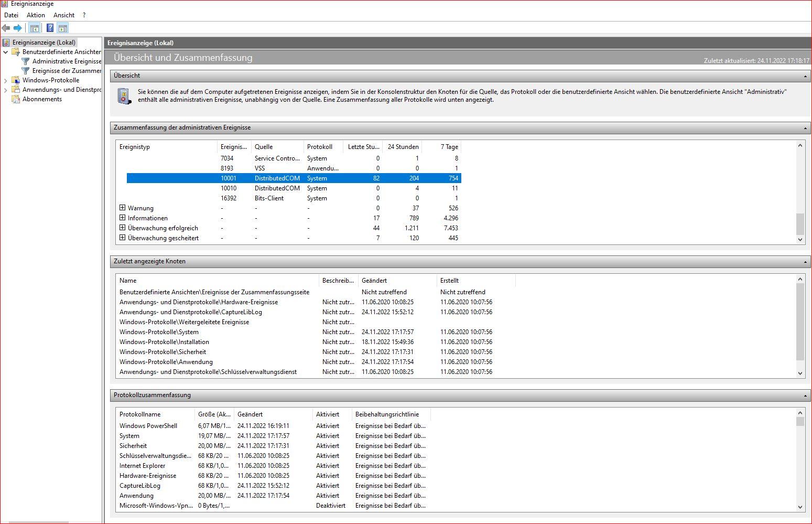The image size is (812, 524).
Task: Expand the Anwendungs- und Dienstprotokolle tree node
Action: pyautogui.click(x=6, y=90)
